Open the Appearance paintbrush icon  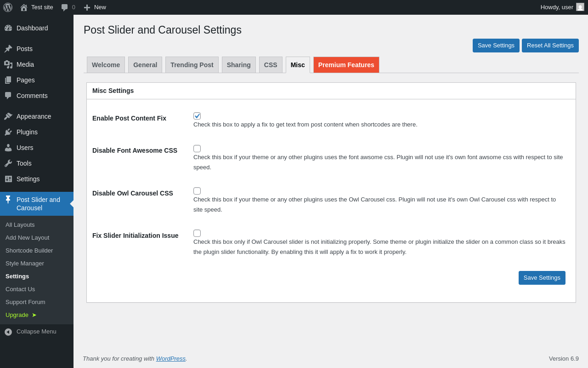tap(8, 116)
